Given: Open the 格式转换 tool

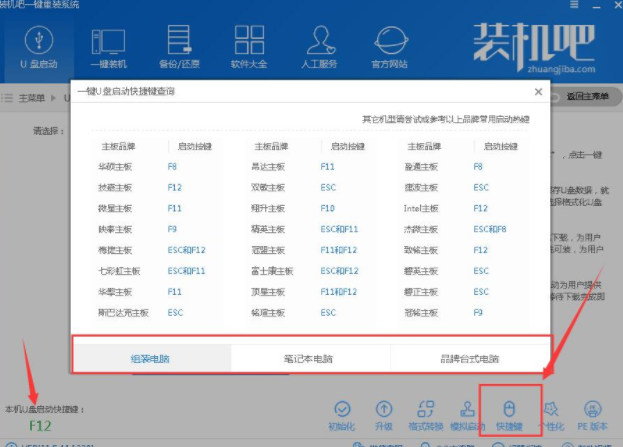Looking at the screenshot, I should (x=424, y=410).
